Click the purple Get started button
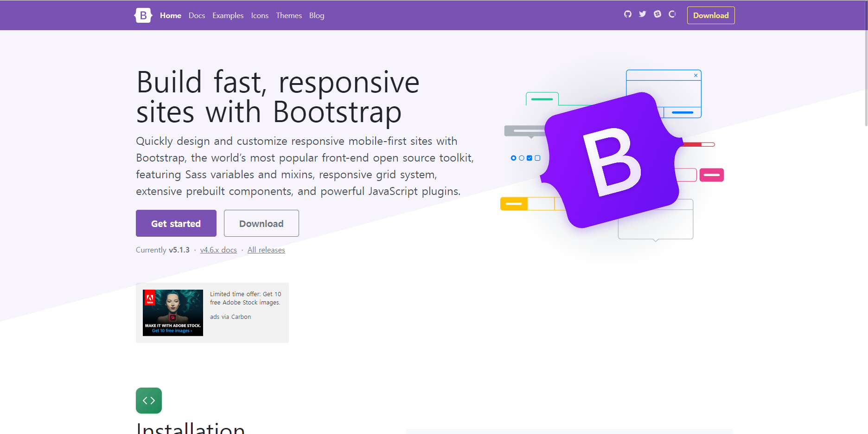This screenshot has width=868, height=434. pos(176,223)
